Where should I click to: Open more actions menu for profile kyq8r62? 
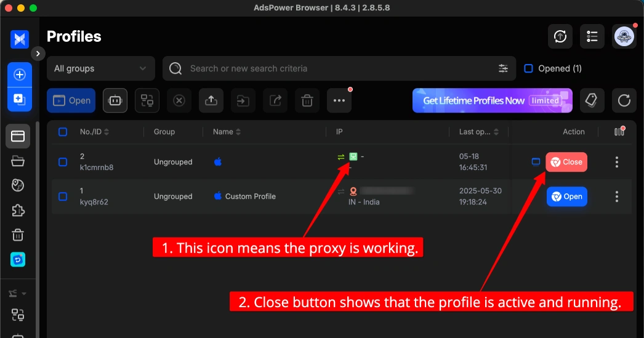(616, 196)
